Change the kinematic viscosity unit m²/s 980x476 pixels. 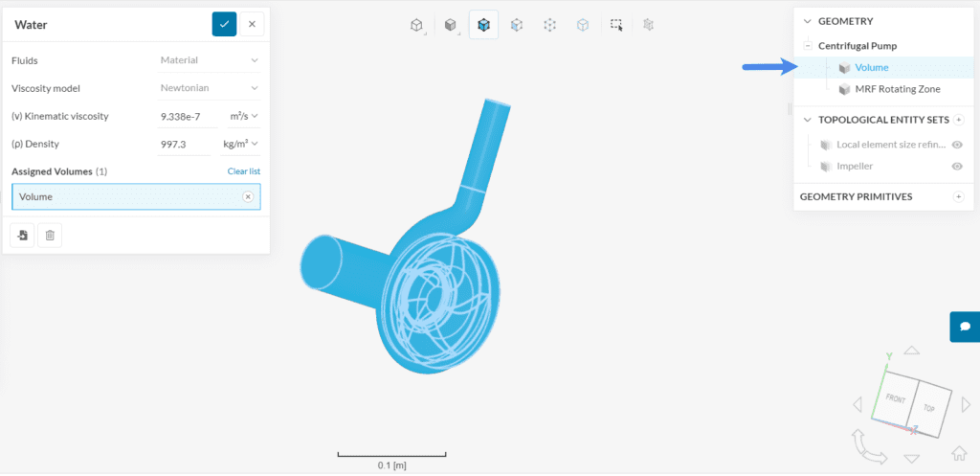(x=242, y=116)
